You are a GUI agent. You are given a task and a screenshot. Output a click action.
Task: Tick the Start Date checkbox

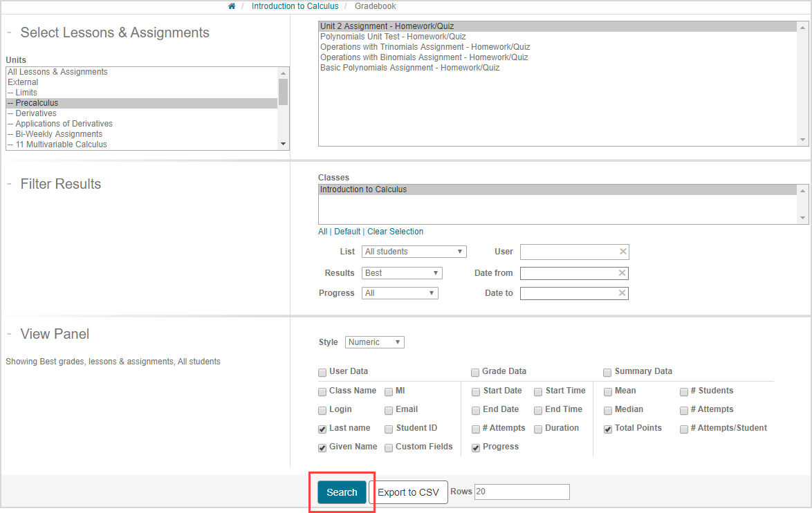click(476, 391)
